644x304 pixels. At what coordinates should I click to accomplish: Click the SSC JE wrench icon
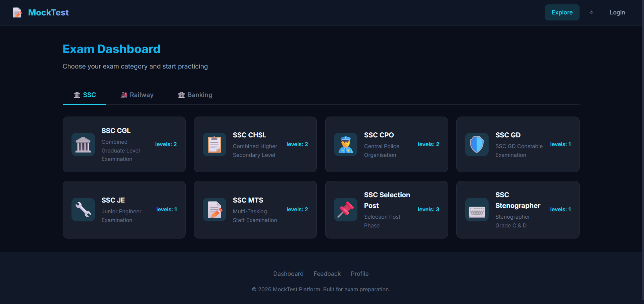[83, 209]
